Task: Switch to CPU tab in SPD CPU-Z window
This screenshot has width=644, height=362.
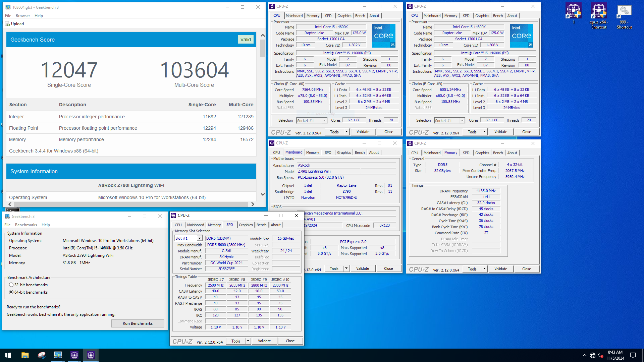Action: pyautogui.click(x=178, y=225)
